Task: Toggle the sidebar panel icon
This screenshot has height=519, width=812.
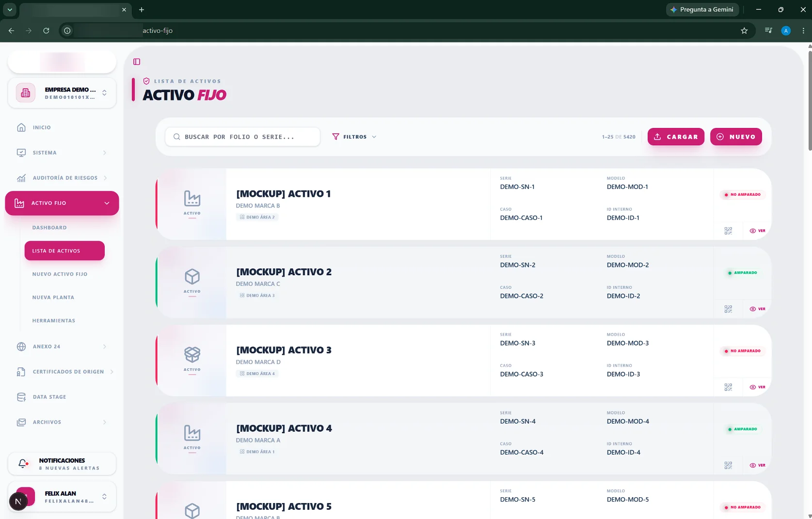Action: (137, 62)
